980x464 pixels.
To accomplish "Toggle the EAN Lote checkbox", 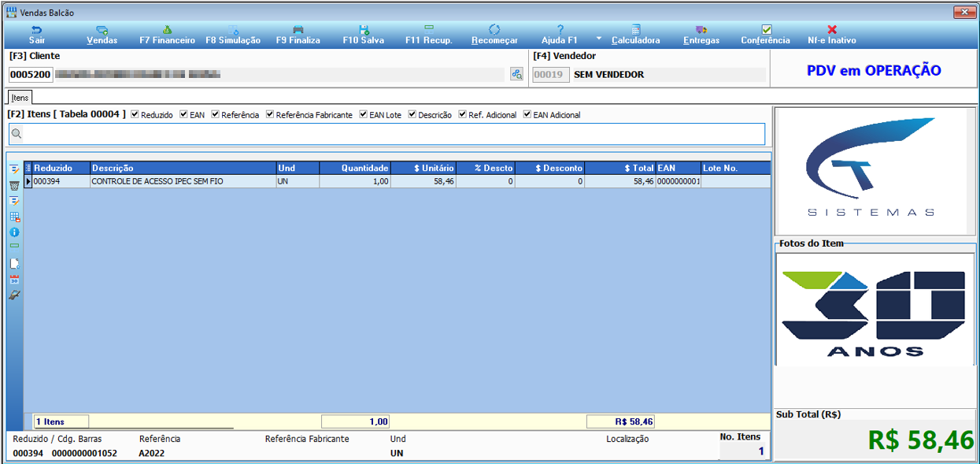I will [364, 115].
